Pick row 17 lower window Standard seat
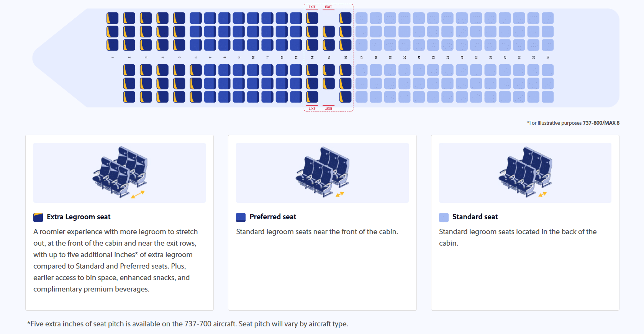Image resolution: width=644 pixels, height=334 pixels. (x=362, y=97)
